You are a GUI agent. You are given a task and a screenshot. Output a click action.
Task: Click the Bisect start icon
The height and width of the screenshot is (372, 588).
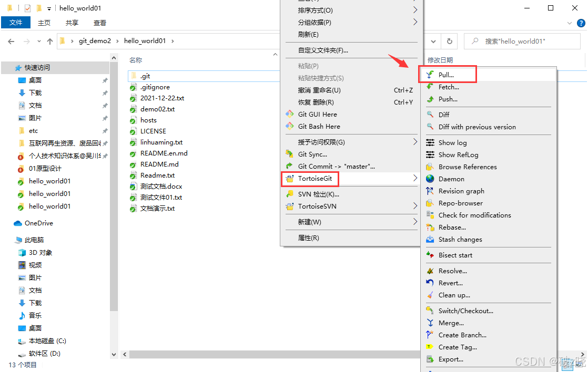pyautogui.click(x=430, y=255)
